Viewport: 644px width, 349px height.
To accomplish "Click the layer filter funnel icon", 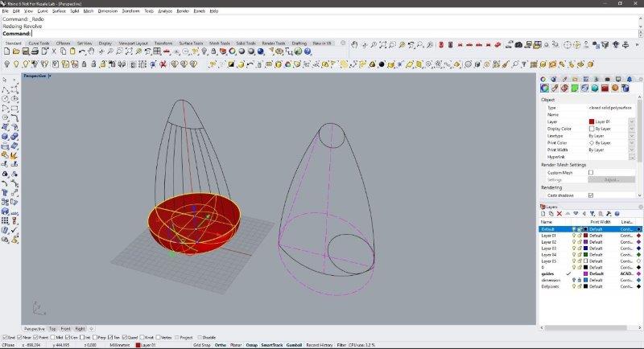I will [592, 214].
